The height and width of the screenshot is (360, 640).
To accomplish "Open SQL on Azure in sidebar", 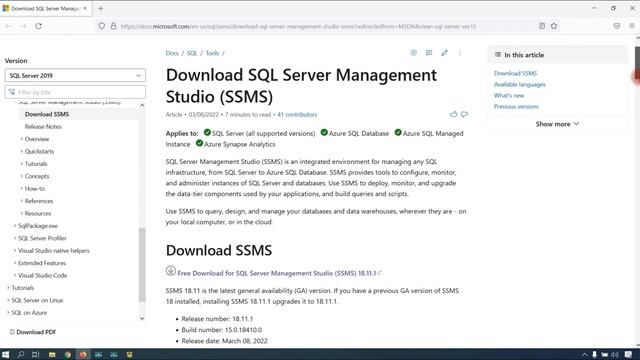I will pyautogui.click(x=29, y=313).
